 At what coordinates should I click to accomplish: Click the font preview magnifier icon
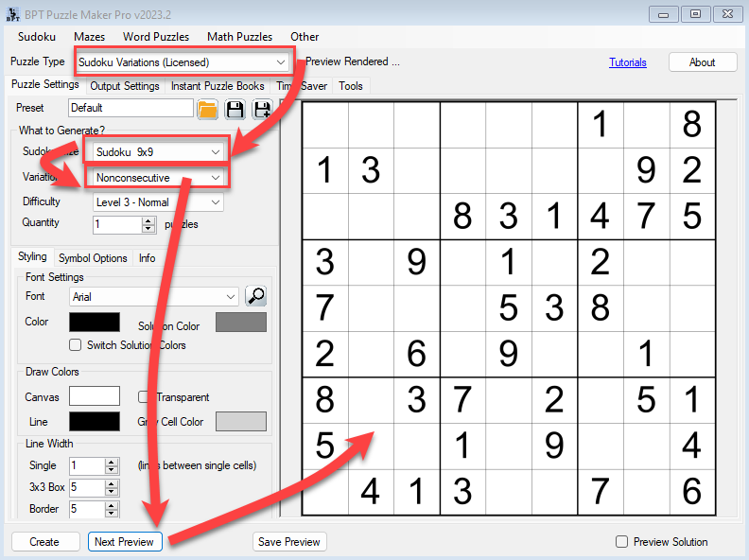click(x=255, y=296)
